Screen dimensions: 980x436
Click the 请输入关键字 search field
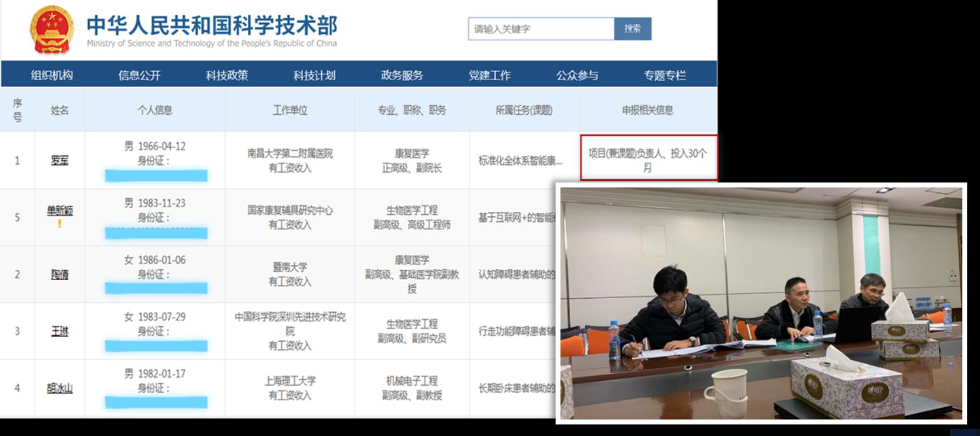pos(541,29)
